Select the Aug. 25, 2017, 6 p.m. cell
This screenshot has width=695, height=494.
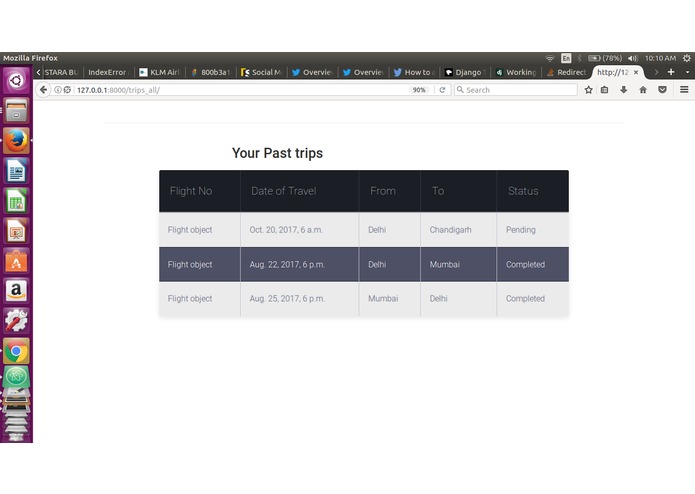[300, 299]
